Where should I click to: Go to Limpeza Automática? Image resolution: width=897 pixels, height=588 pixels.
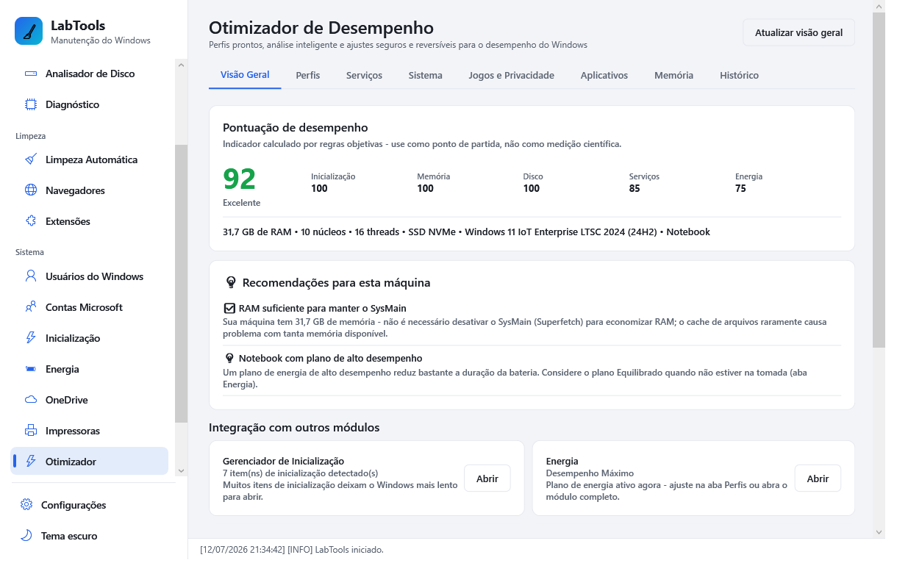point(89,159)
